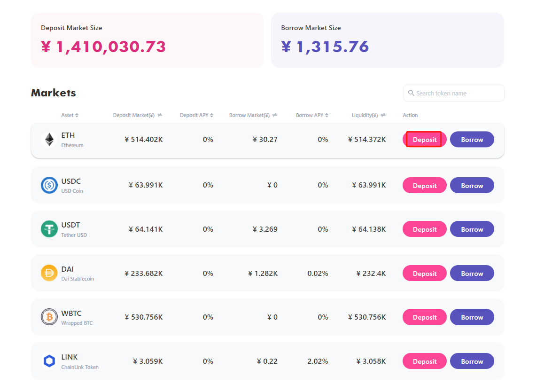544x392 pixels.
Task: Select ¥ 3.059K LINK deposit value
Action: 148,361
